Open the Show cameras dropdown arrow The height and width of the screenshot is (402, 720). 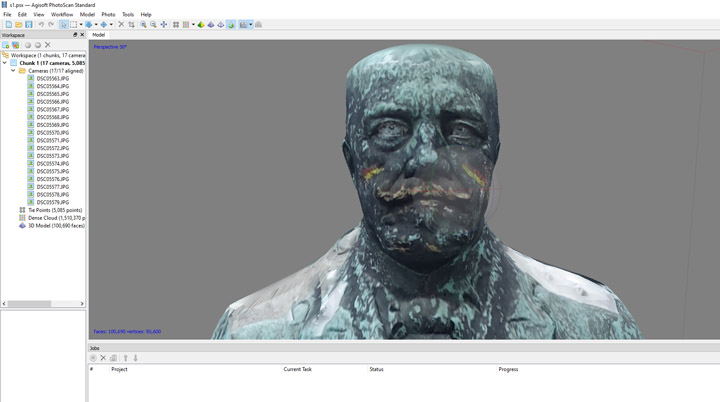click(x=251, y=24)
